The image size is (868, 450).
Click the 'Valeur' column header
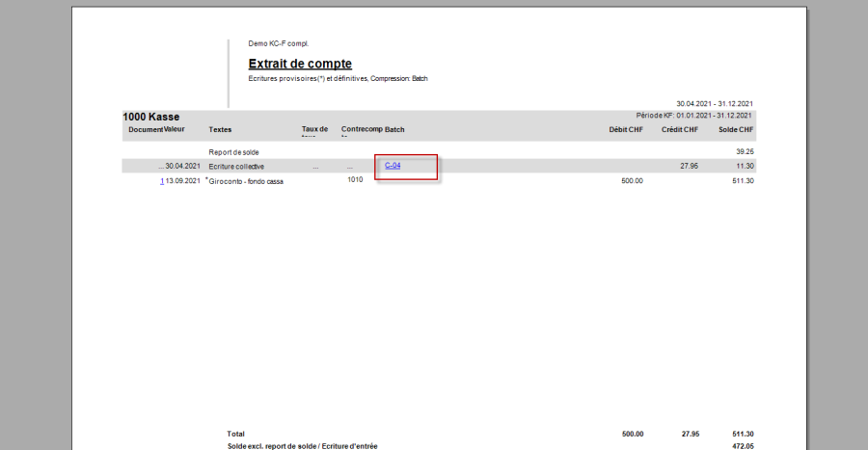pyautogui.click(x=175, y=129)
